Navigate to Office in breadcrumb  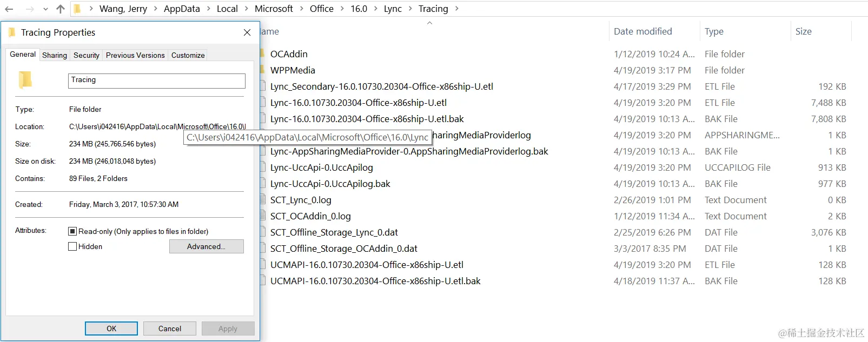tap(321, 9)
